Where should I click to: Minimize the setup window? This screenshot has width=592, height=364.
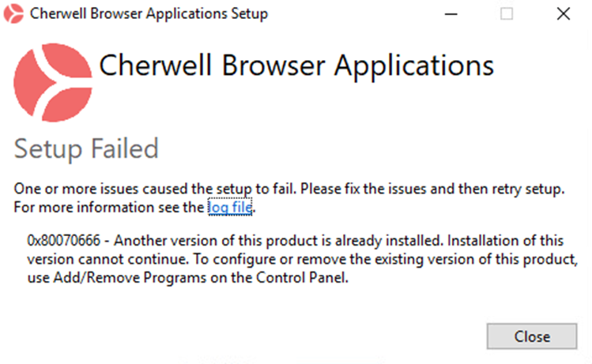coord(451,13)
